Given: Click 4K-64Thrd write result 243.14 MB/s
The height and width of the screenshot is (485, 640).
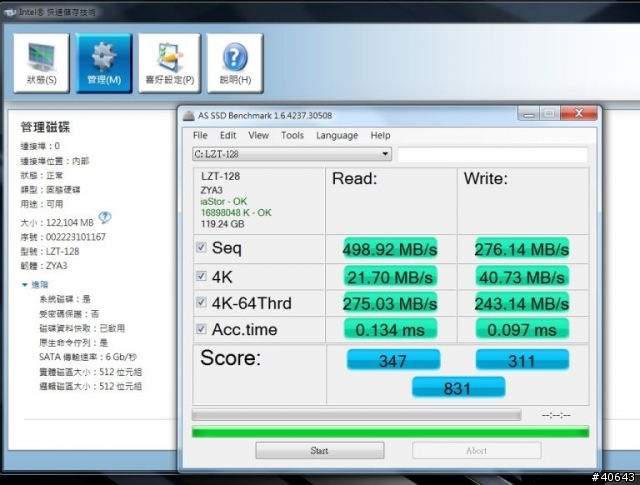Looking at the screenshot, I should pyautogui.click(x=522, y=303).
